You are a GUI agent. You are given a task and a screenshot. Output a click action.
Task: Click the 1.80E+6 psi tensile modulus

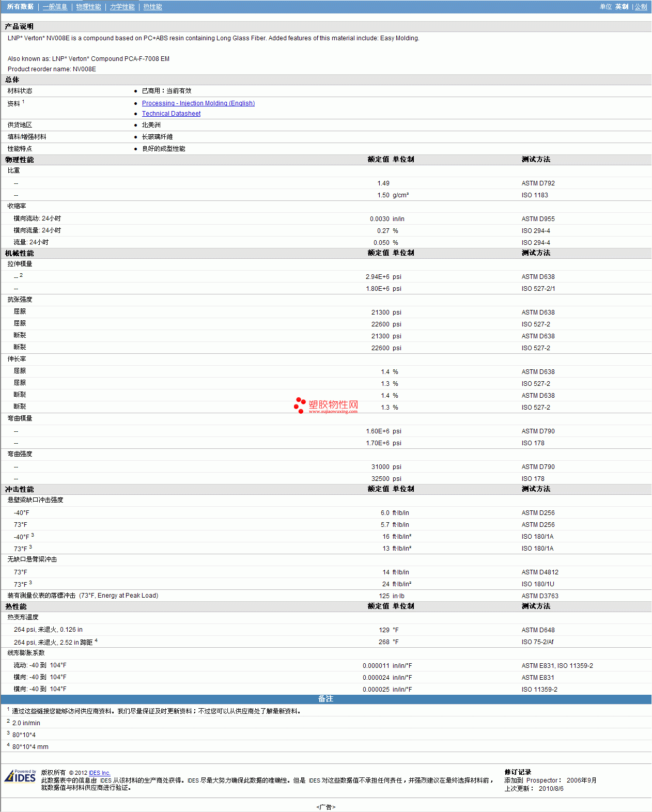383,289
